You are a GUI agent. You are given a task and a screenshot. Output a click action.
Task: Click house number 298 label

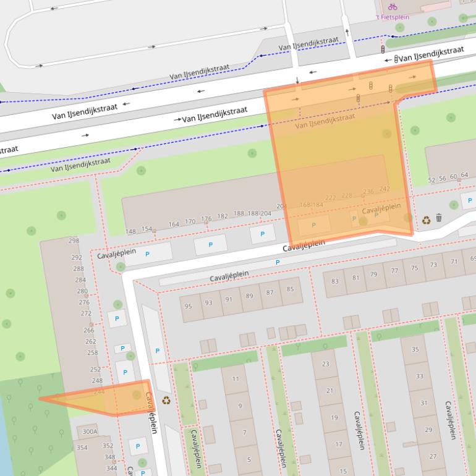(x=74, y=241)
